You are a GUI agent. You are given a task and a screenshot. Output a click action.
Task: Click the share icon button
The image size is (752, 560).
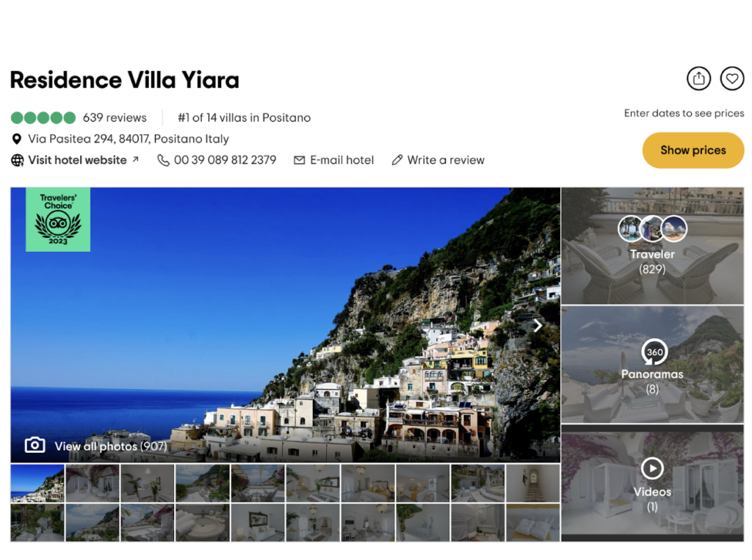[698, 78]
